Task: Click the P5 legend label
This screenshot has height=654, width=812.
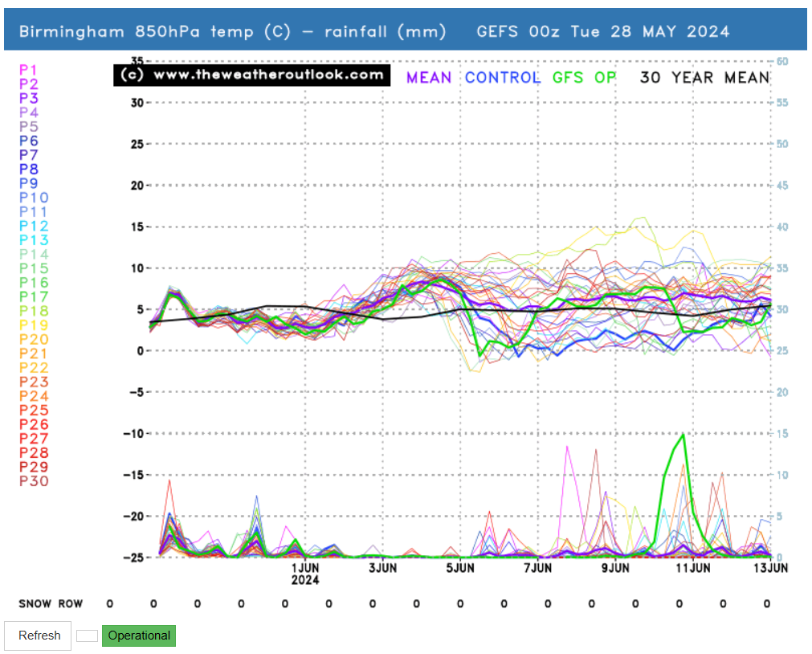Action: (28, 126)
